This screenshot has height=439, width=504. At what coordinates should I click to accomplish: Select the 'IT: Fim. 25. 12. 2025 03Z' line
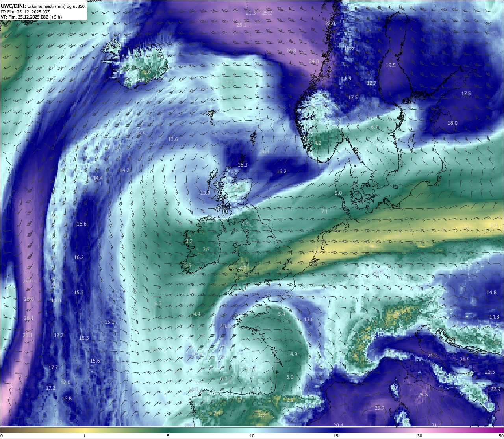click(x=26, y=11)
